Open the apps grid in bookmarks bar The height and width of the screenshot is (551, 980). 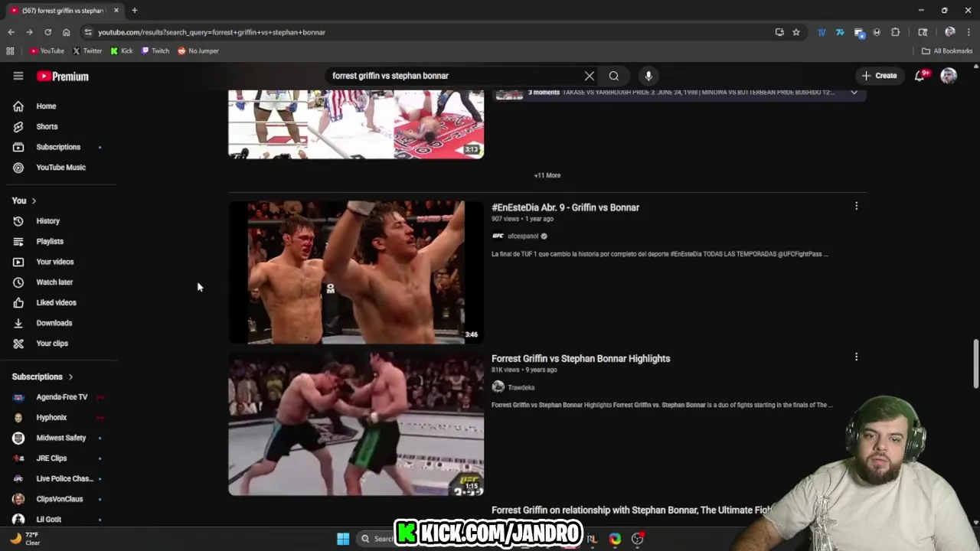click(10, 51)
